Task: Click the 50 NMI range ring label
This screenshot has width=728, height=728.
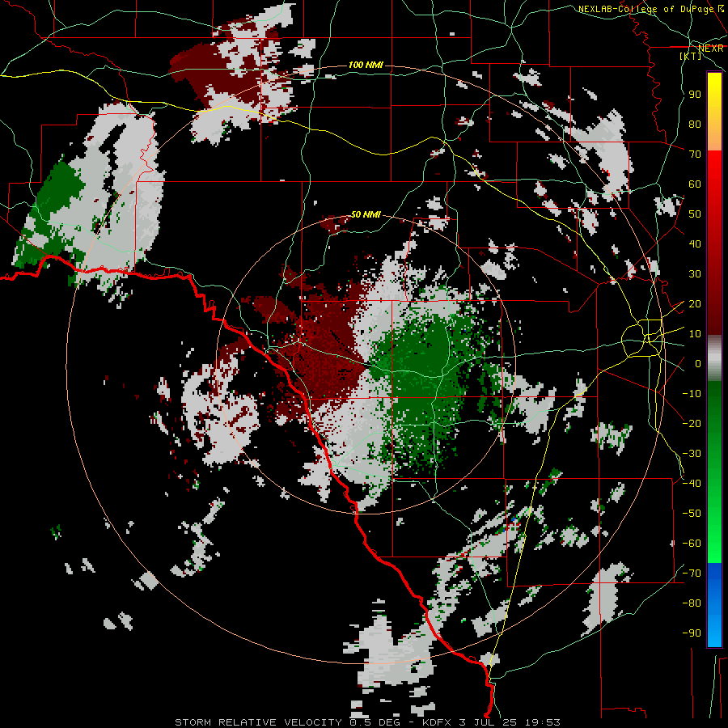Action: tap(366, 214)
